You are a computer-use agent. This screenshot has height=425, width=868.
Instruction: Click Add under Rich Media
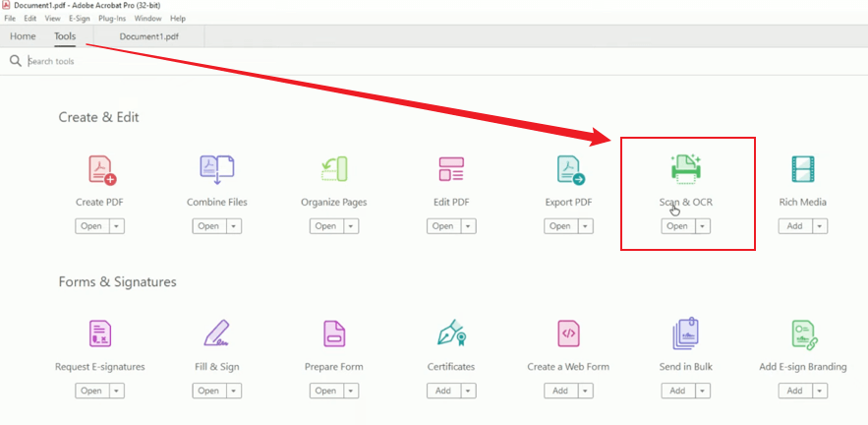(796, 226)
